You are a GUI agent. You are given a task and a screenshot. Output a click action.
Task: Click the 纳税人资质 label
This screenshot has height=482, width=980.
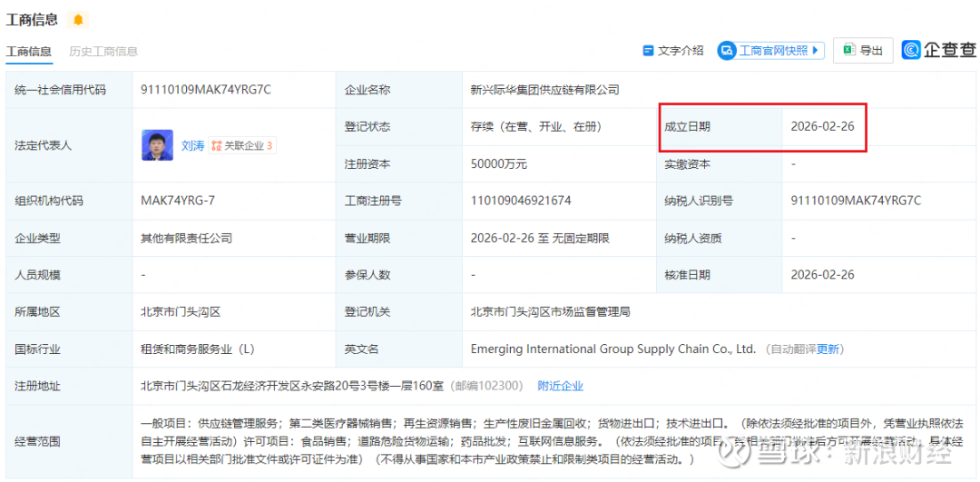click(x=693, y=238)
